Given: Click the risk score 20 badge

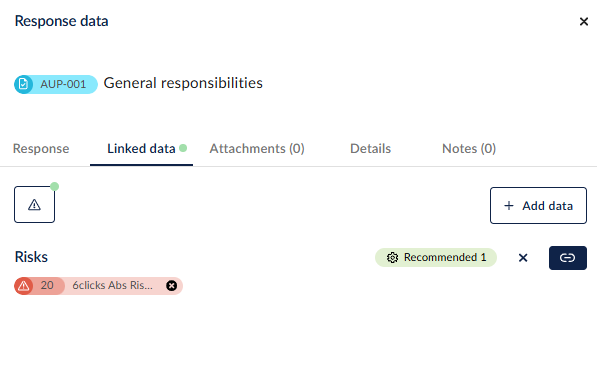Looking at the screenshot, I should click(x=47, y=286).
